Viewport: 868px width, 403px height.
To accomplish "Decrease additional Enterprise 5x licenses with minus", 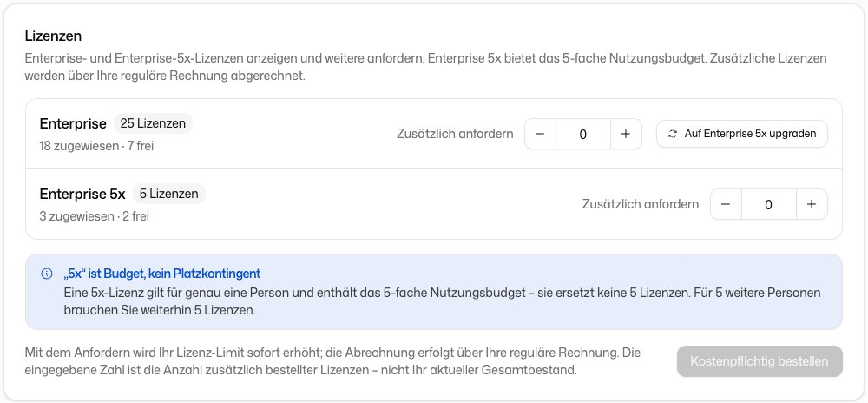I will [726, 204].
